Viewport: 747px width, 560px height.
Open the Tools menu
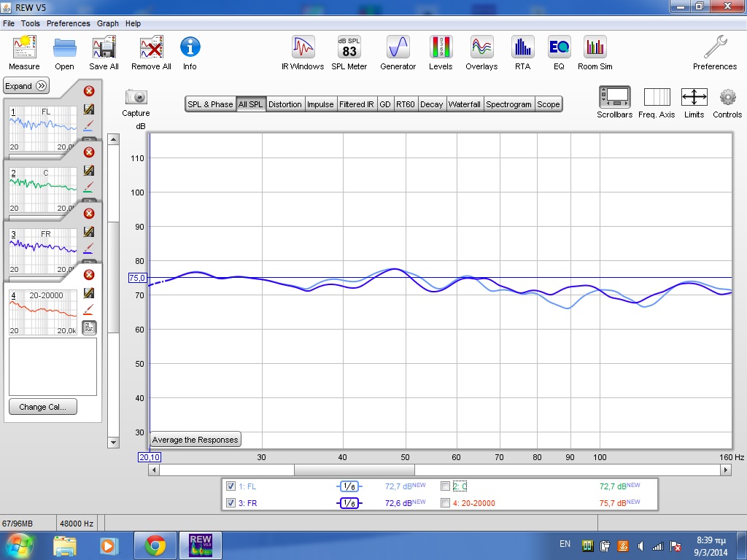pyautogui.click(x=31, y=23)
